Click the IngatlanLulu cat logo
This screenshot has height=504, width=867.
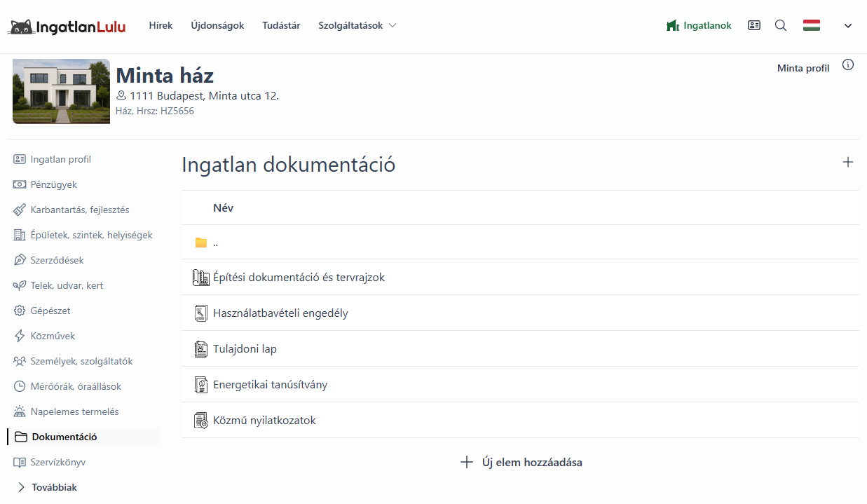point(67,27)
